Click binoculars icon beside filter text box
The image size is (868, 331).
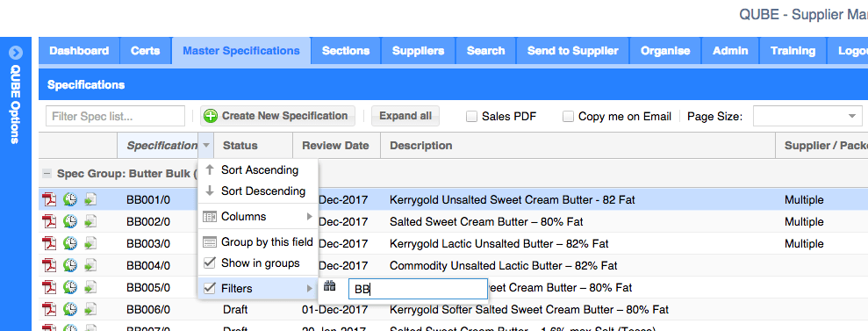point(330,286)
